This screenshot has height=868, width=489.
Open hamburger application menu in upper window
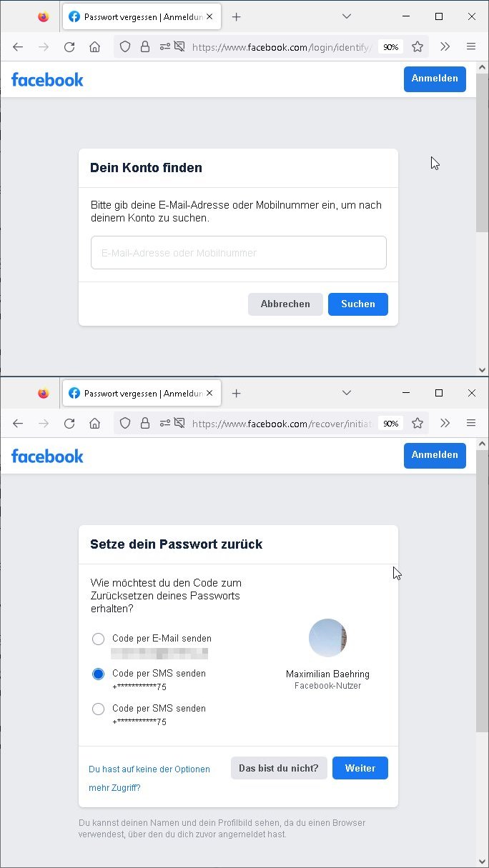point(471,47)
